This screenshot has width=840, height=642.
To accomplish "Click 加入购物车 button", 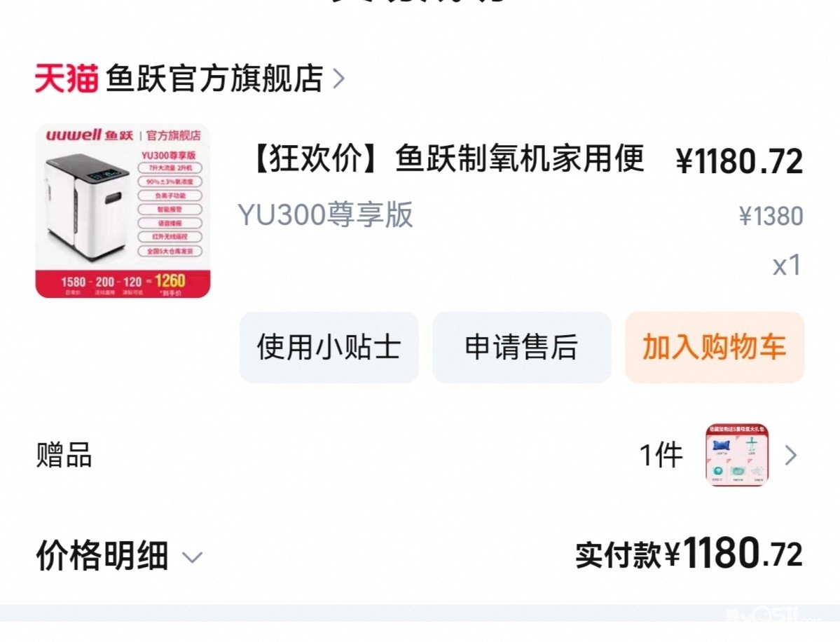I will (714, 347).
